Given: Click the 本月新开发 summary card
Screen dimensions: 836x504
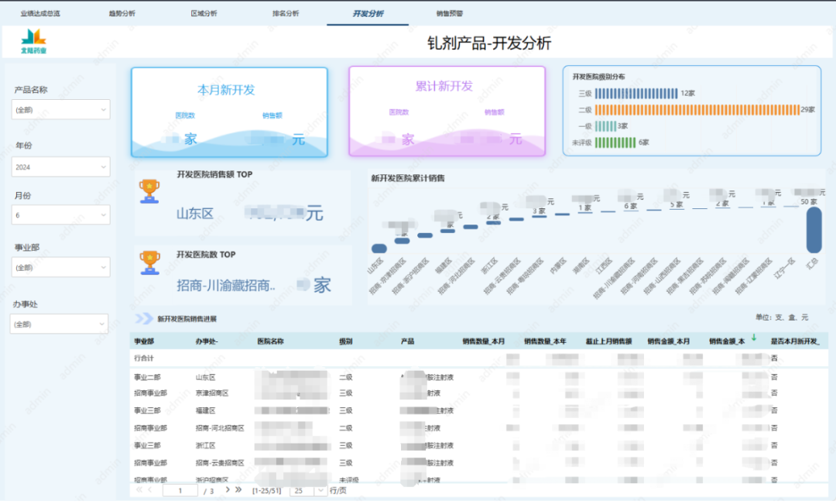Looking at the screenshot, I should 230,111.
